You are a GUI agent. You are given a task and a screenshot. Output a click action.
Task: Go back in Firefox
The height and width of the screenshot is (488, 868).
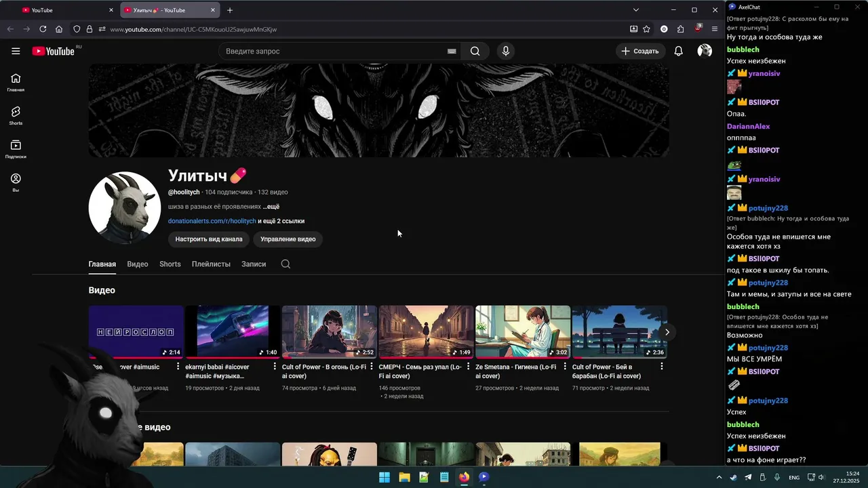[10, 29]
